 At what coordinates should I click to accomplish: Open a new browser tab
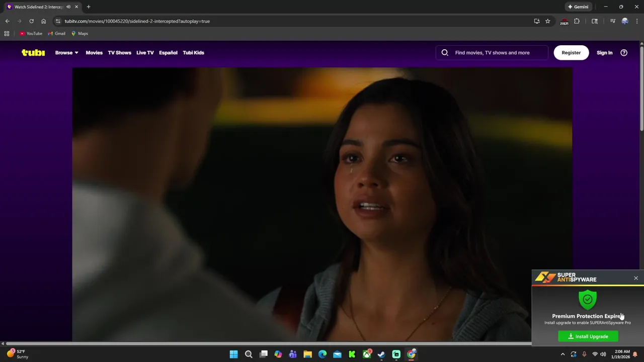click(89, 7)
